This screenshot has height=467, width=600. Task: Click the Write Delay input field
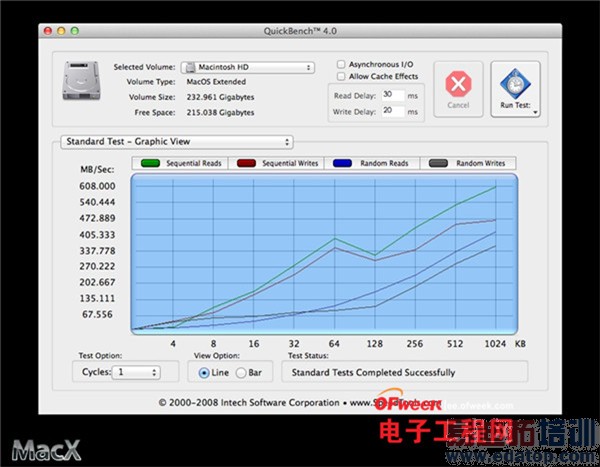coord(393,111)
